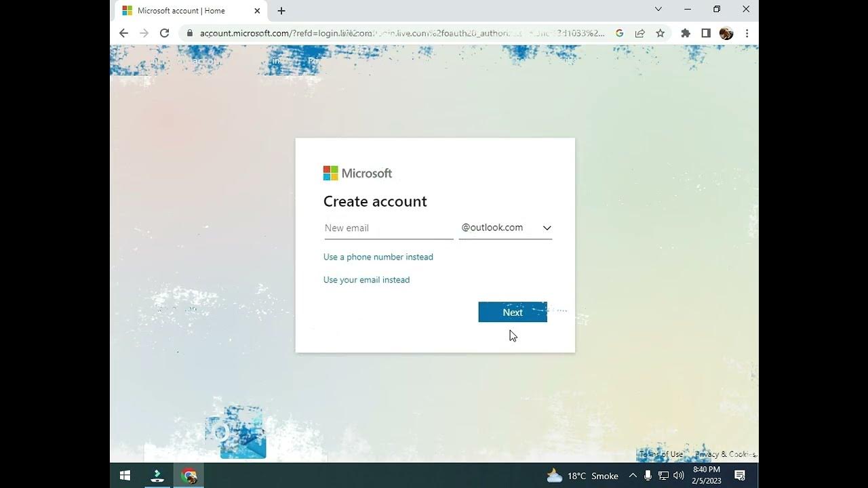
Task: Open the weather widget showing 18°C Smoke
Action: (583, 476)
